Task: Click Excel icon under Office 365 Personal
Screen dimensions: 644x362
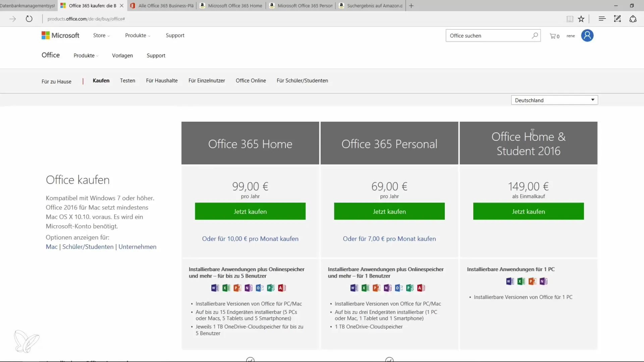Action: pos(365,288)
